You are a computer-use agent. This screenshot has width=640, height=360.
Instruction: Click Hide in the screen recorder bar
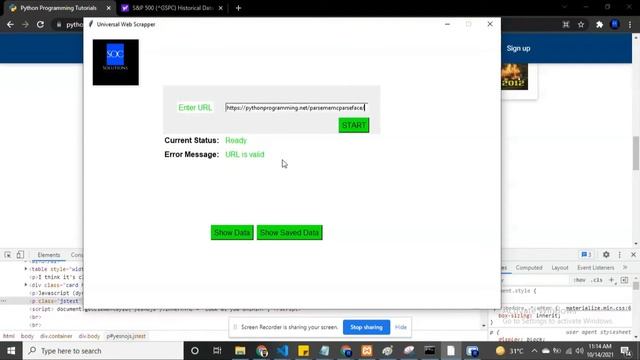(400, 327)
